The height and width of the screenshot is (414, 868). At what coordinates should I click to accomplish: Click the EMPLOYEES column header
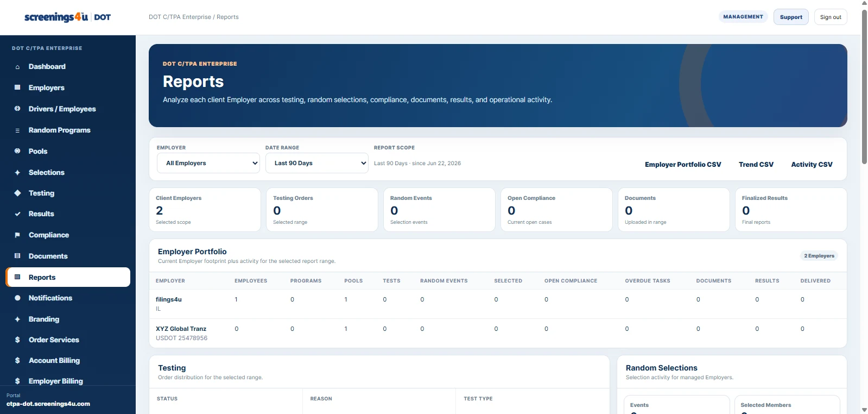coord(251,281)
